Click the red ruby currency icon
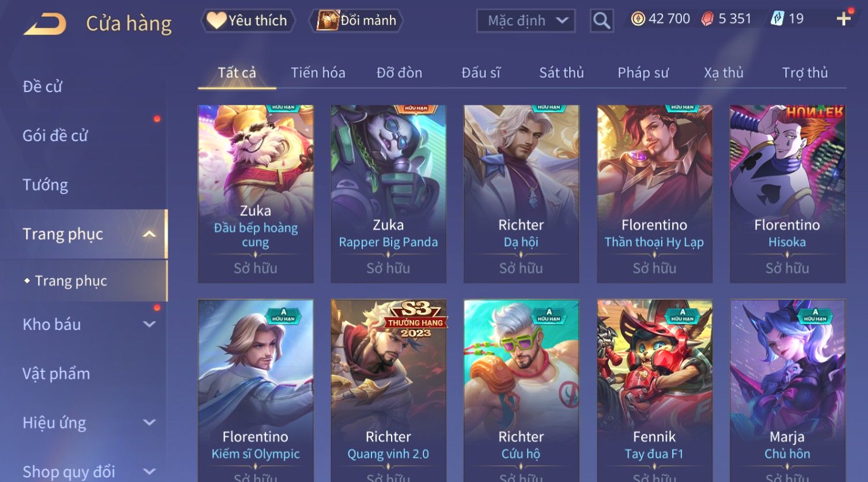 point(707,19)
